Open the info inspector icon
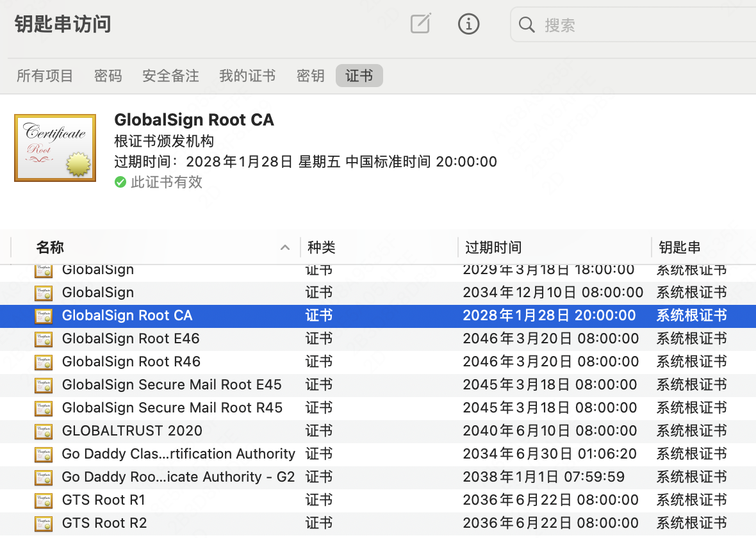 pos(468,24)
